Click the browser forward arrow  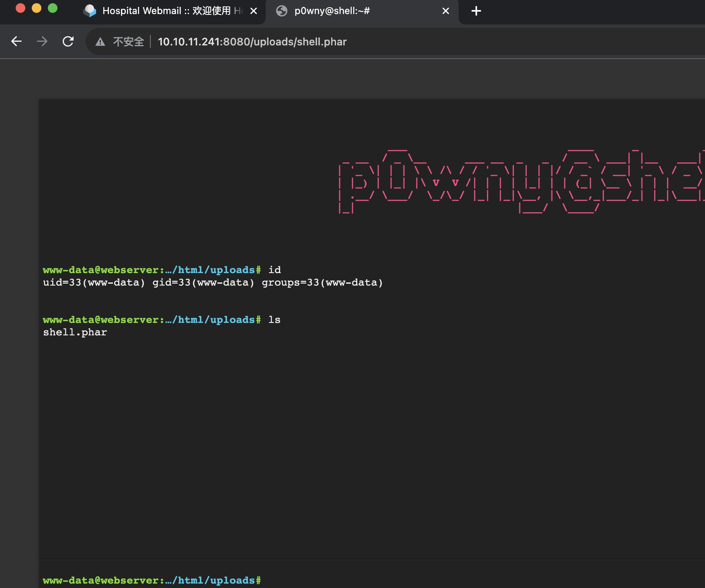click(42, 41)
